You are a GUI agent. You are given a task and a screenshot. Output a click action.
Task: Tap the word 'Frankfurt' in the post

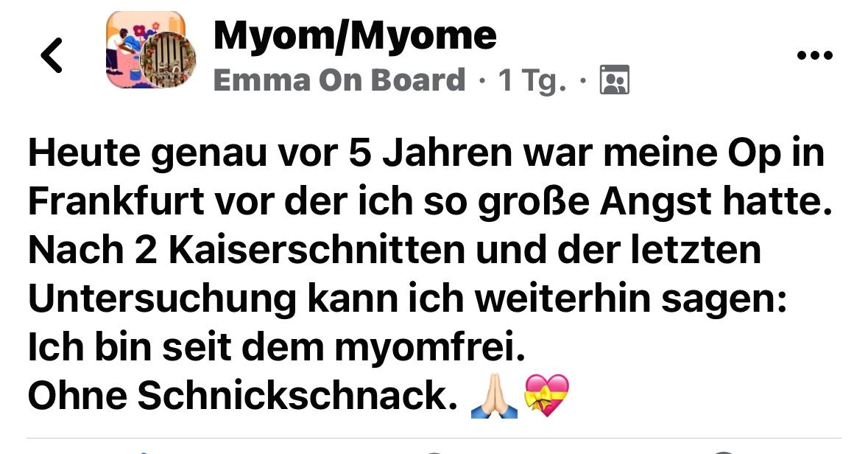click(116, 201)
